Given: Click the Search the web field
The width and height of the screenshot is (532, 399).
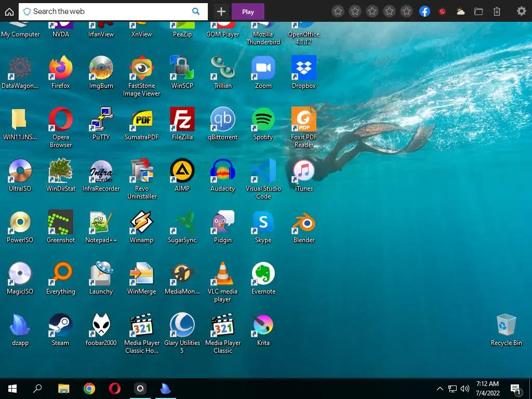Looking at the screenshot, I should coord(113,11).
